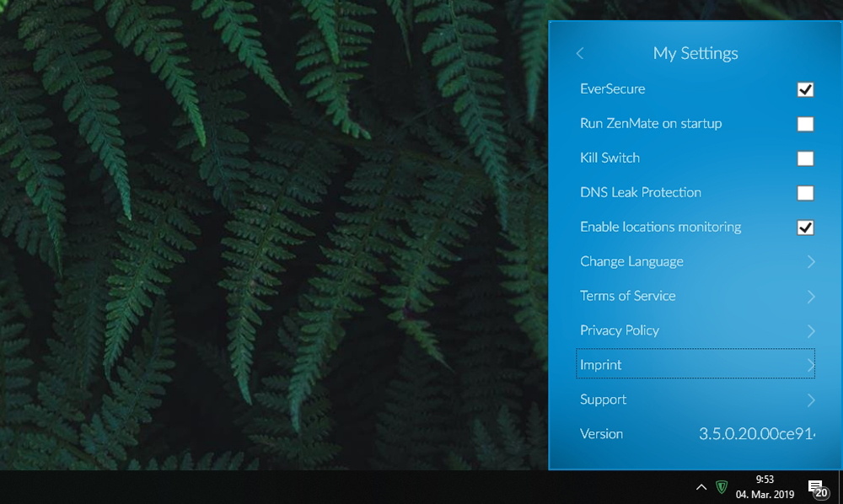Expand Change Language with its chevron
This screenshot has width=843, height=504.
click(811, 261)
